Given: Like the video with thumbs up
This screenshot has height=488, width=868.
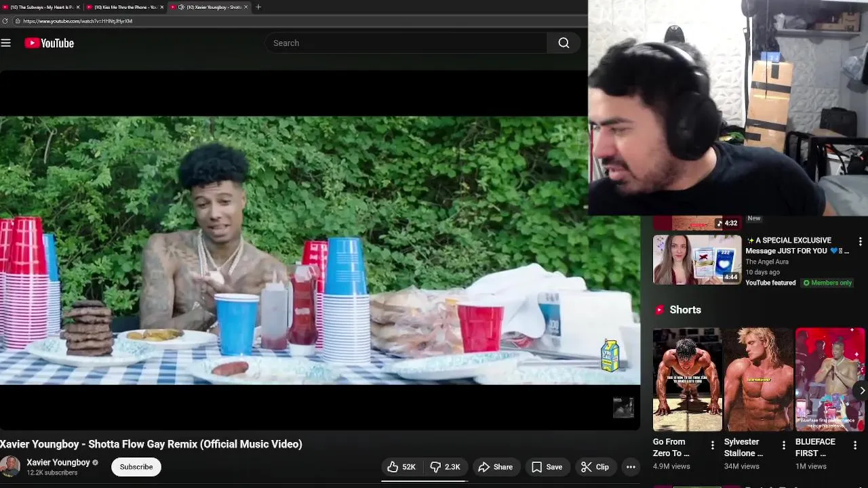Looking at the screenshot, I should [x=401, y=467].
